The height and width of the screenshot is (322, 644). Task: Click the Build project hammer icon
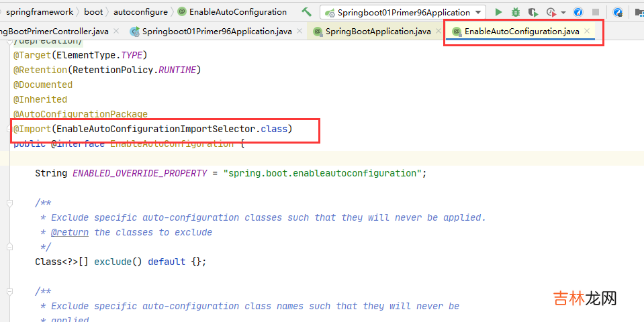coord(306,12)
